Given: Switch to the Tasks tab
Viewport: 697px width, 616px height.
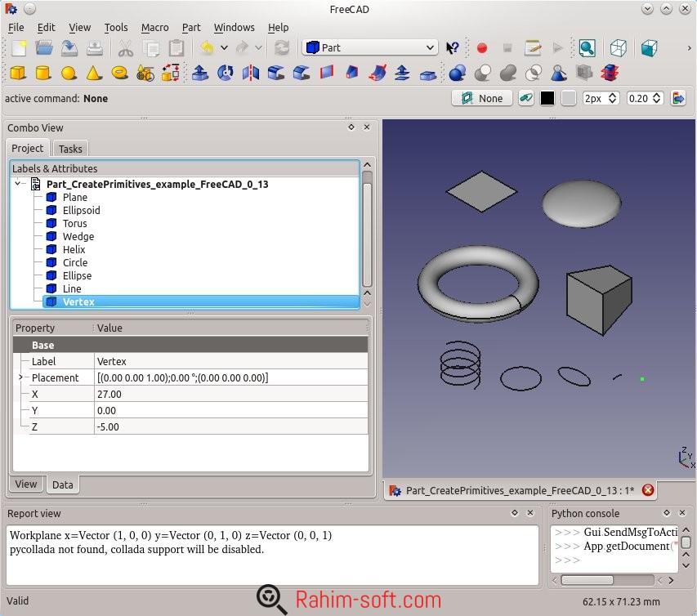Looking at the screenshot, I should (70, 149).
